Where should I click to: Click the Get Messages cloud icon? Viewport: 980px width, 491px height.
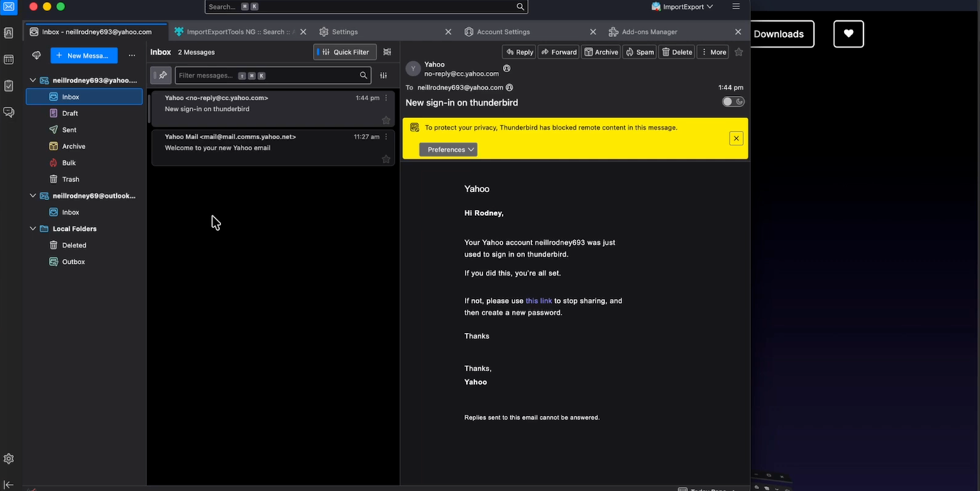coord(36,55)
